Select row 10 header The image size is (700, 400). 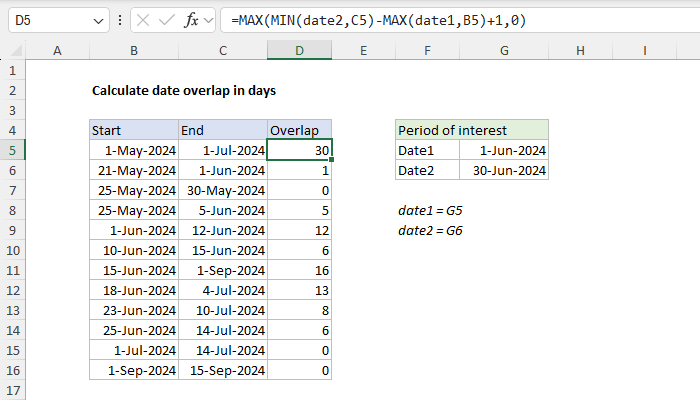[x=12, y=250]
